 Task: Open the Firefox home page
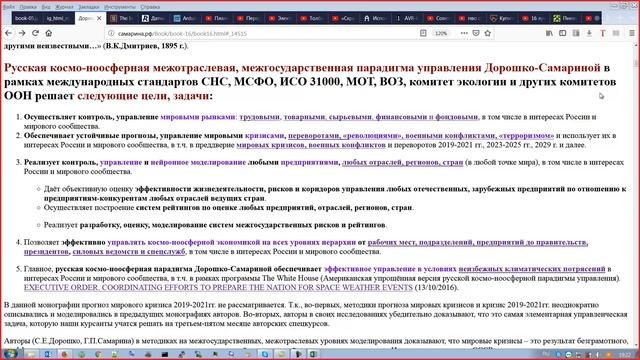[x=49, y=33]
